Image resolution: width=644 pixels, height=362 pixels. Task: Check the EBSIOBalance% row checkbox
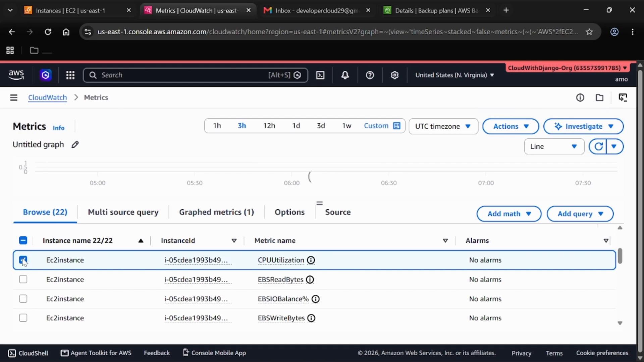coord(23,299)
